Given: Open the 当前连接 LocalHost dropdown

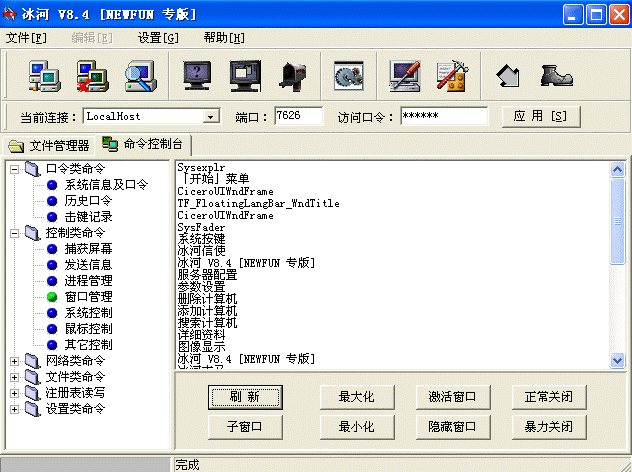Looking at the screenshot, I should coord(210,117).
